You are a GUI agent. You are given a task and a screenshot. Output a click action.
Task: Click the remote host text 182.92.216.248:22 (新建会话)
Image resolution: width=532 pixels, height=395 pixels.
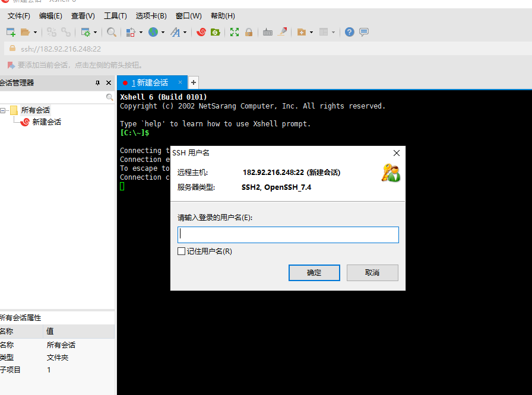[292, 173]
